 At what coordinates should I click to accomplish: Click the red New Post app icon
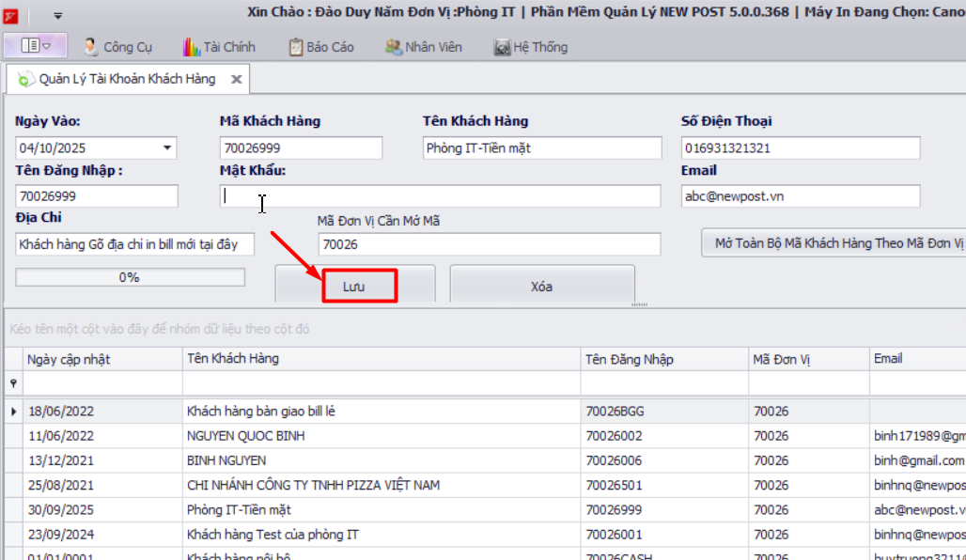tap(10, 14)
